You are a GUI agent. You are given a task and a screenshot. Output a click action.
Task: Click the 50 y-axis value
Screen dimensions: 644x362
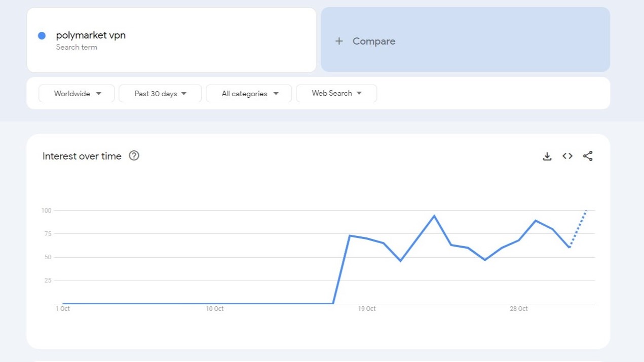coord(48,257)
